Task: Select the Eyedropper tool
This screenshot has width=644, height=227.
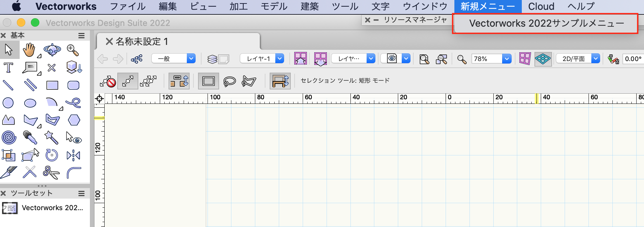Action: pos(30,137)
